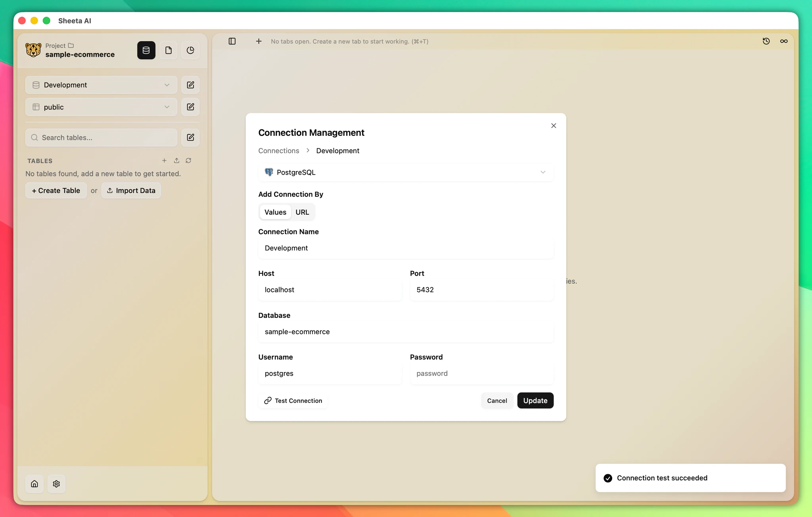812x517 pixels.
Task: Go back to Connections breadcrumb
Action: point(279,151)
